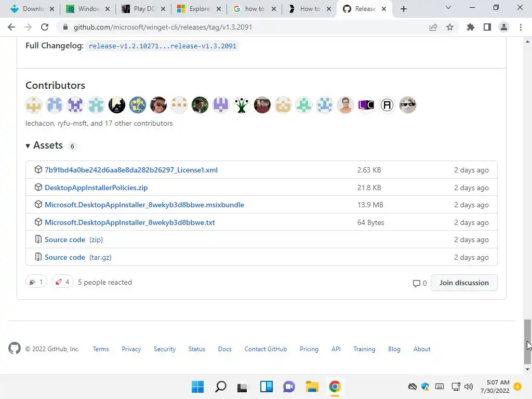The height and width of the screenshot is (399, 532).
Task: Open volume control in system tray
Action: click(469, 387)
